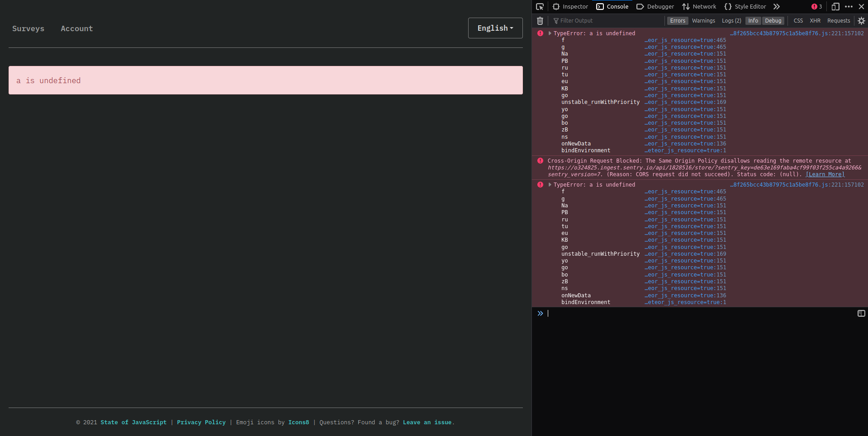Open second bindEnvironment stack frame source
Image resolution: width=868 pixels, height=436 pixels.
[x=685, y=302]
